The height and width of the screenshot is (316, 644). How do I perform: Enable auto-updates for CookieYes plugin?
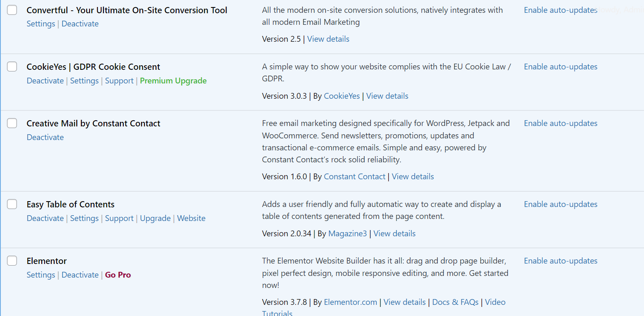click(x=560, y=67)
